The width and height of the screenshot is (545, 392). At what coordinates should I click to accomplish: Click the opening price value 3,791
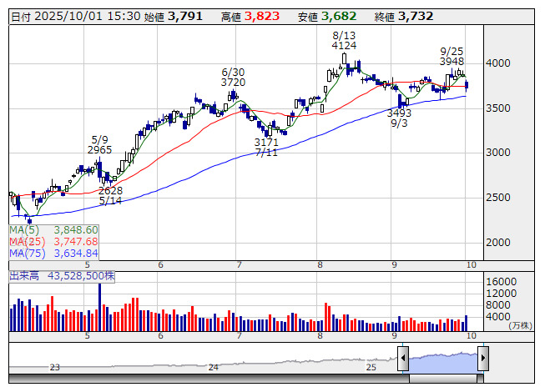[185, 17]
